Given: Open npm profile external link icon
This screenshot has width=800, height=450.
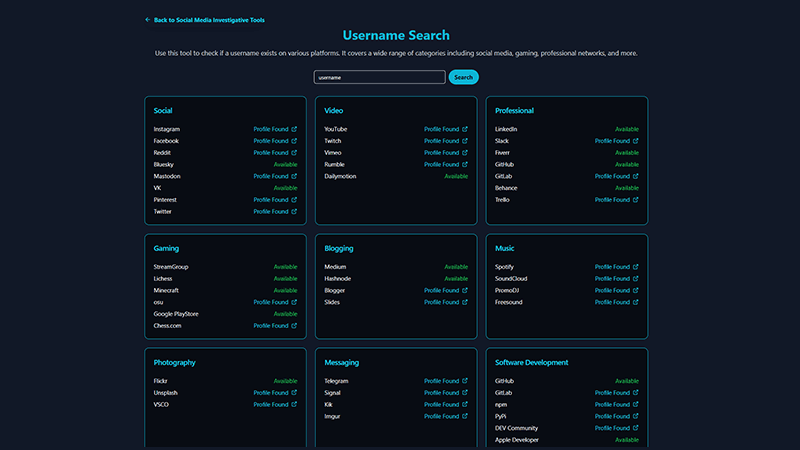Looking at the screenshot, I should (x=636, y=404).
